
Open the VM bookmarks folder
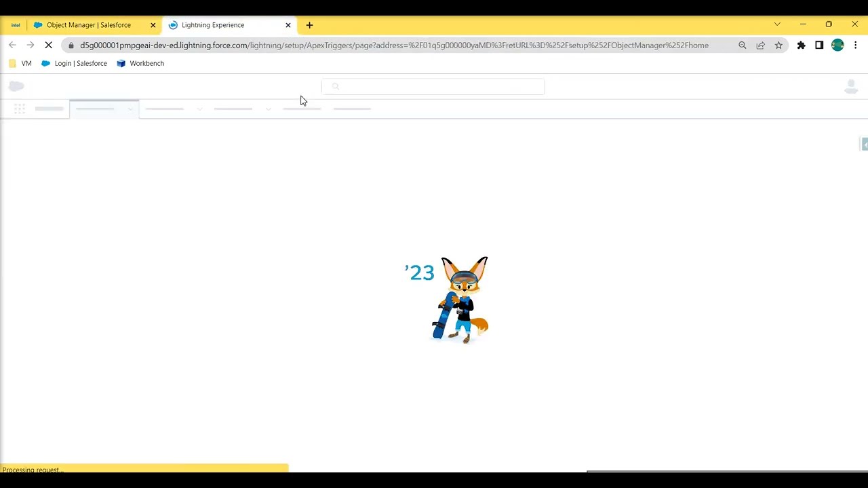(x=20, y=63)
